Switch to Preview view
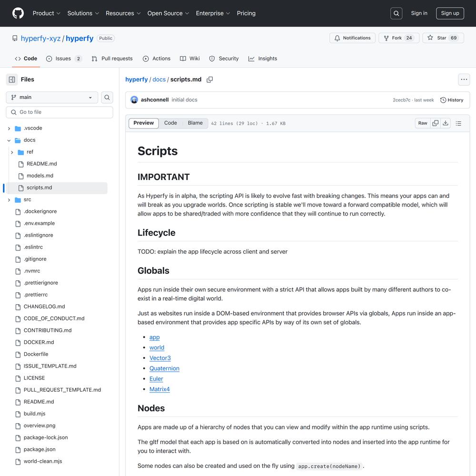Image resolution: width=476 pixels, height=476 pixels. (144, 123)
